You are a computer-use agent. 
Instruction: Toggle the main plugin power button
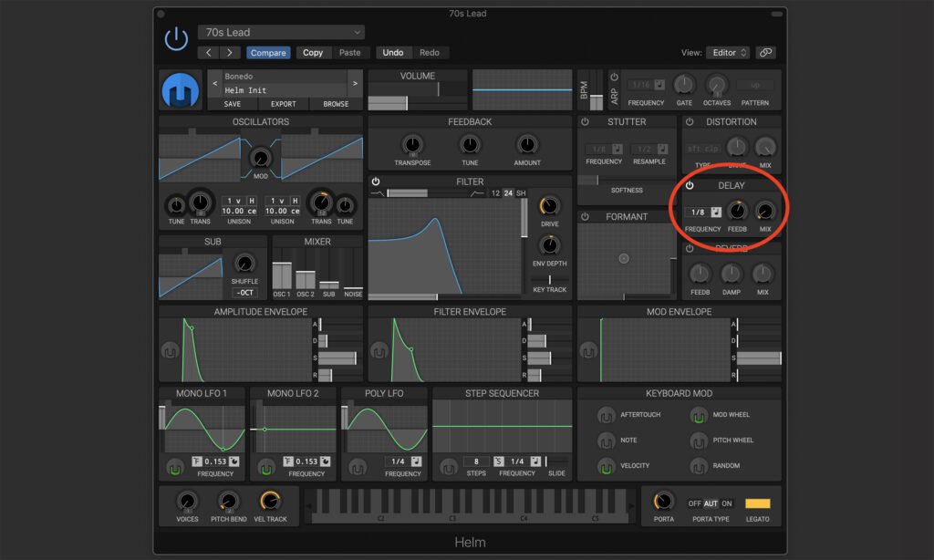(x=176, y=39)
